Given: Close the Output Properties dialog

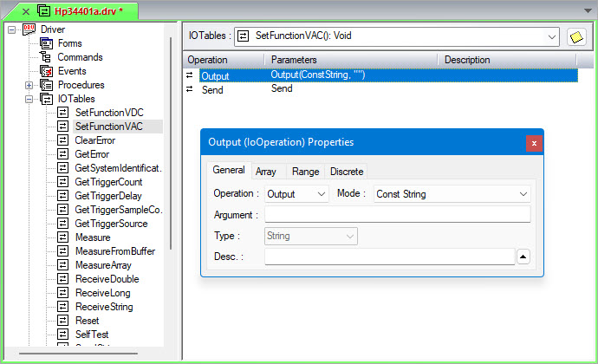Looking at the screenshot, I should tap(534, 143).
